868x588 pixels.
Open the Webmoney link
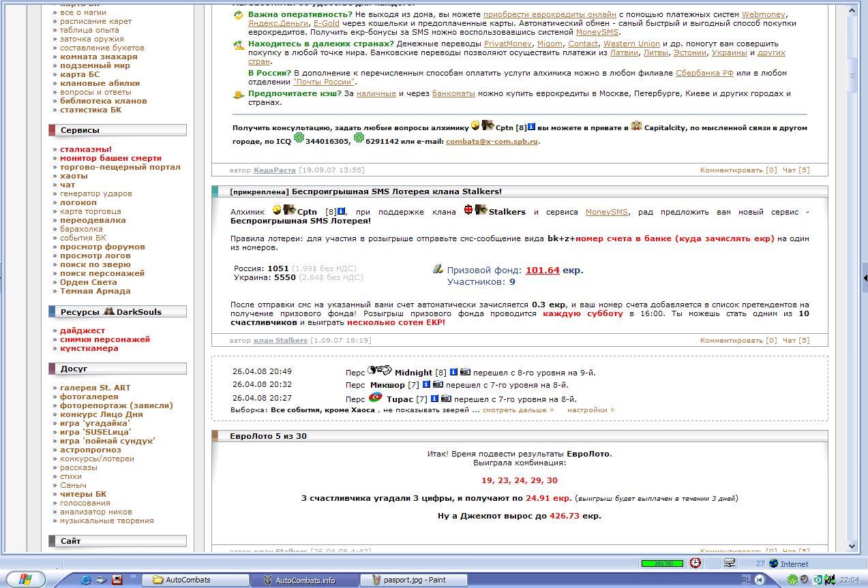pyautogui.click(x=764, y=14)
